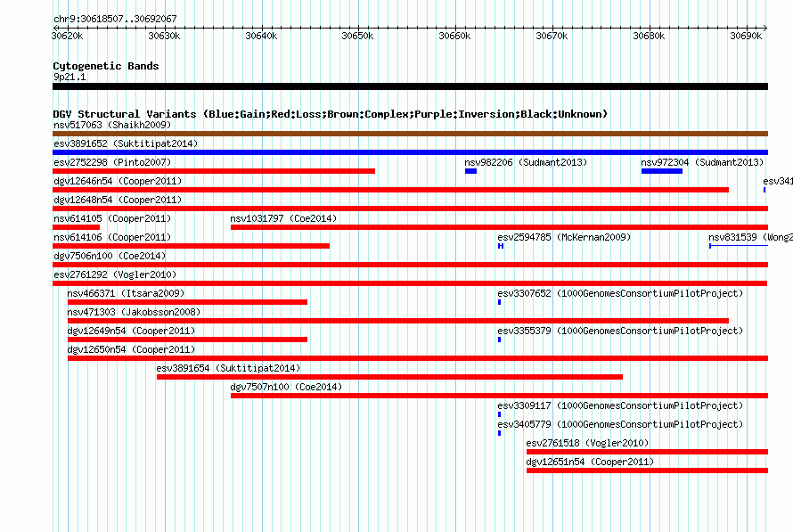
Task: Select the nsv471303 (Jakobsson2008) red loss bar
Action: tap(398, 321)
